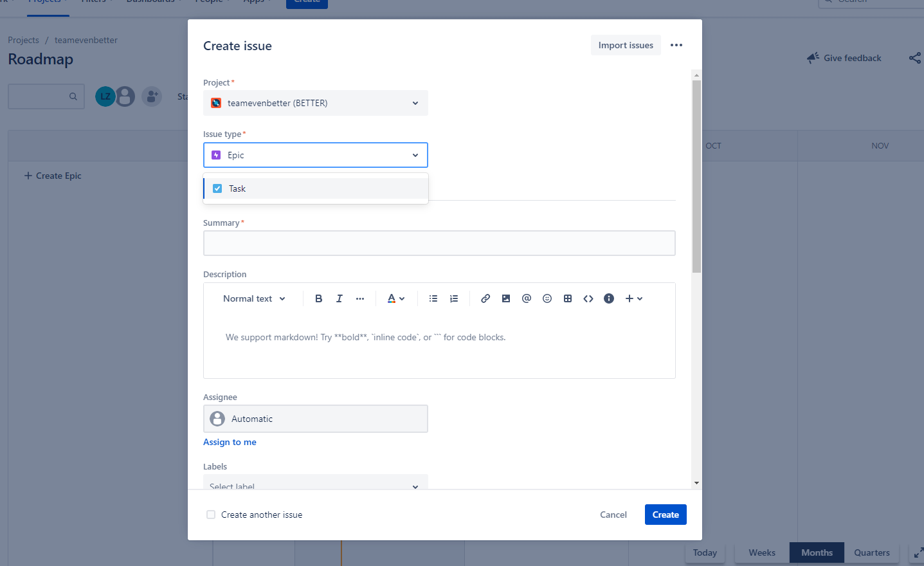Viewport: 924px width, 566px height.
Task: Click the Assign to me link
Action: [230, 442]
